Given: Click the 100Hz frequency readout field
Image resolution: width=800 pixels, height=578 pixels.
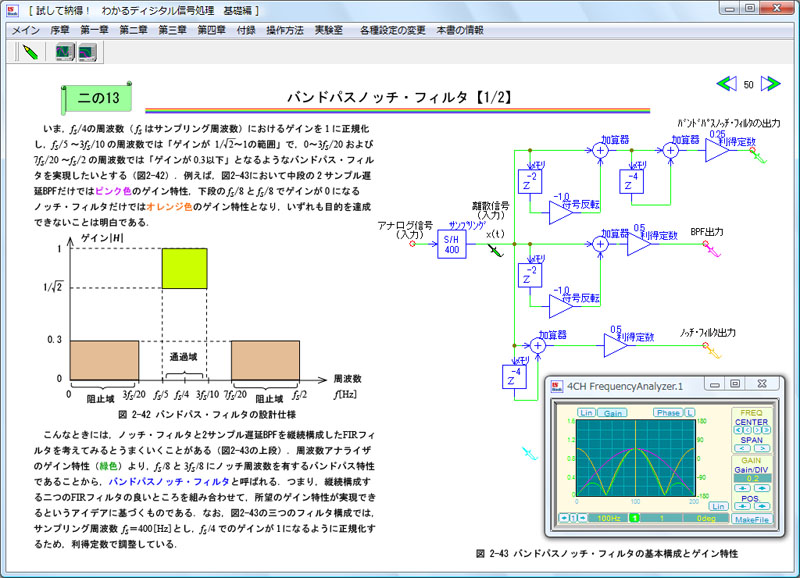Looking at the screenshot, I should [606, 518].
